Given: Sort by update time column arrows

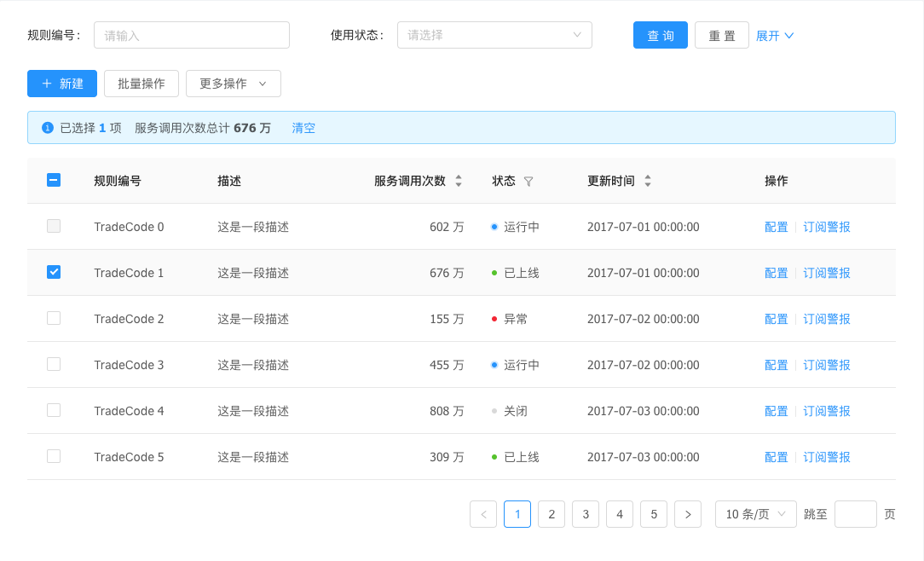Looking at the screenshot, I should click(648, 181).
